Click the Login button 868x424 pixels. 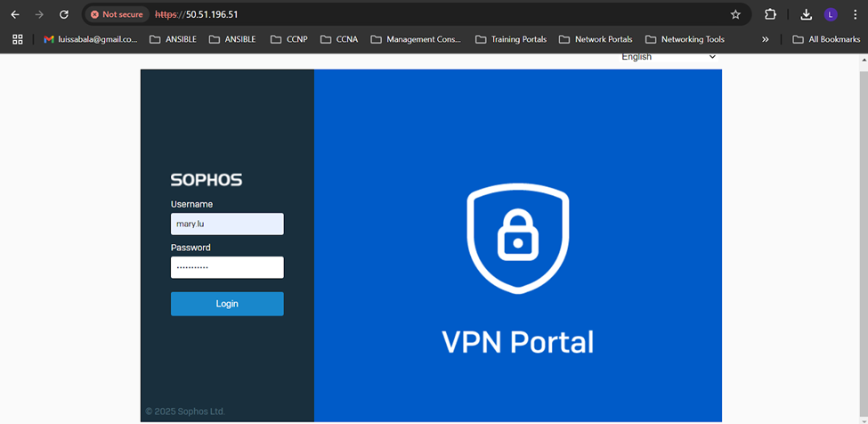(227, 304)
